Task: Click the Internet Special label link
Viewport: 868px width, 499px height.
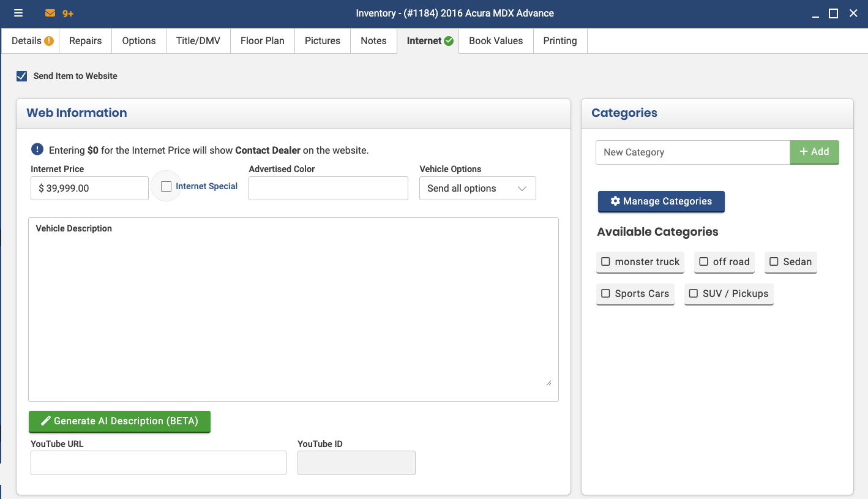Action: click(x=206, y=187)
